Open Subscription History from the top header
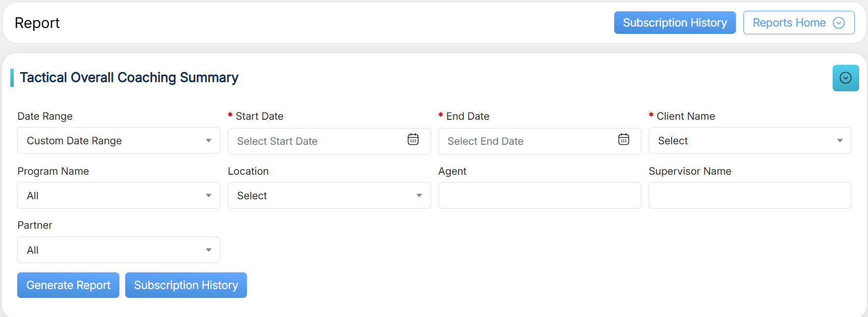 pyautogui.click(x=675, y=23)
